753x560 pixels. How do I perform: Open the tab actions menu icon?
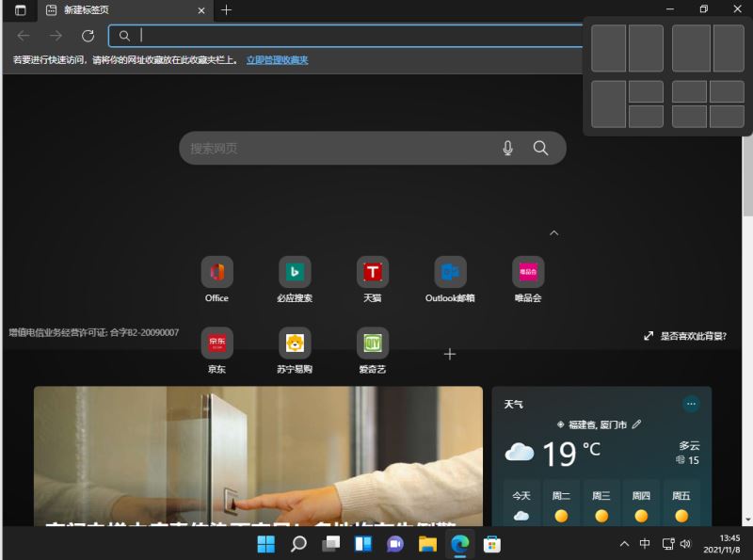pyautogui.click(x=20, y=10)
